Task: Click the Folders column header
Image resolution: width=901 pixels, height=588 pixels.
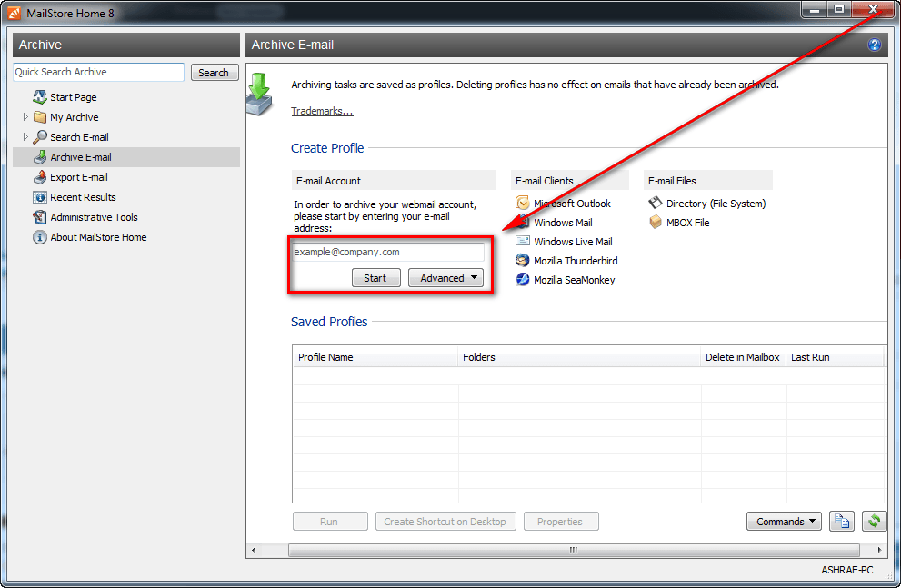Action: click(579, 357)
